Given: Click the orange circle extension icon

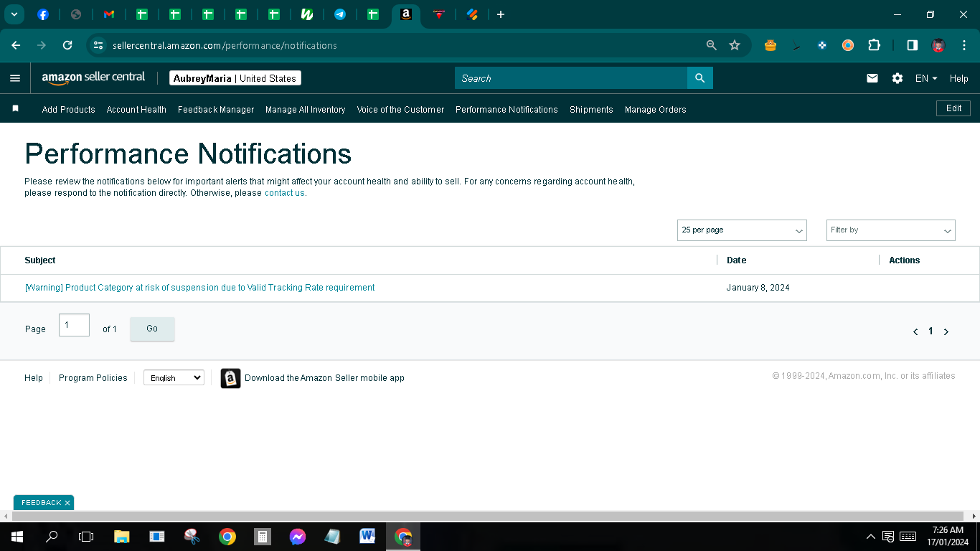Looking at the screenshot, I should pos(848,45).
